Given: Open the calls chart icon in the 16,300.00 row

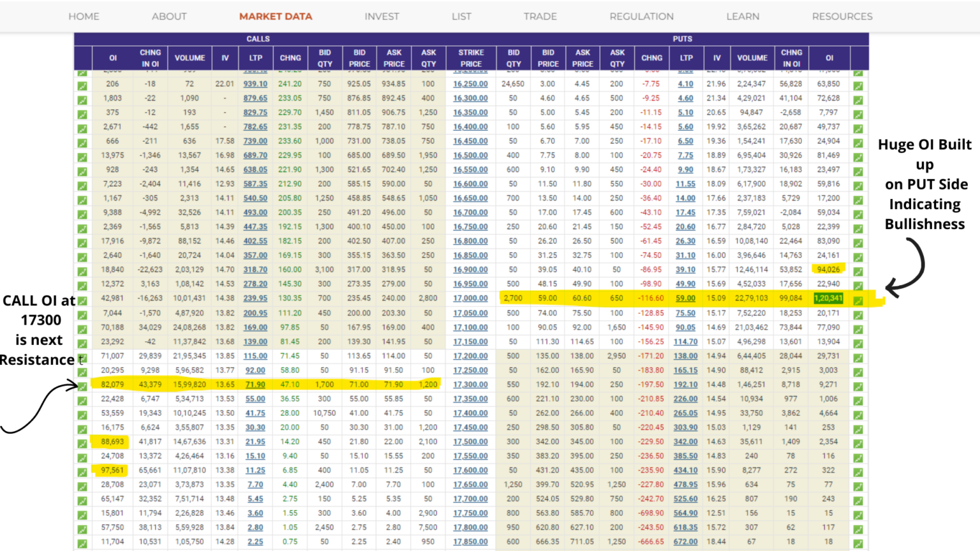Looking at the screenshot, I should (82, 100).
